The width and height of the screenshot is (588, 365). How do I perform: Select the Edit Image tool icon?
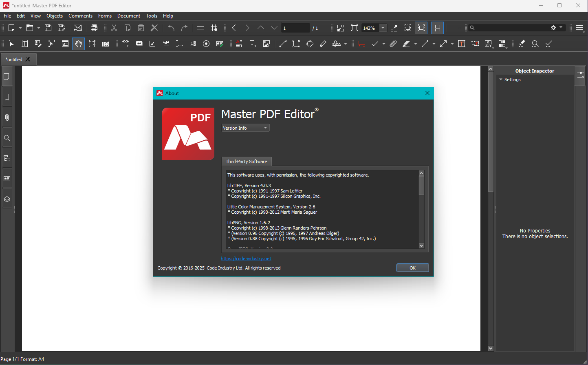(38, 44)
